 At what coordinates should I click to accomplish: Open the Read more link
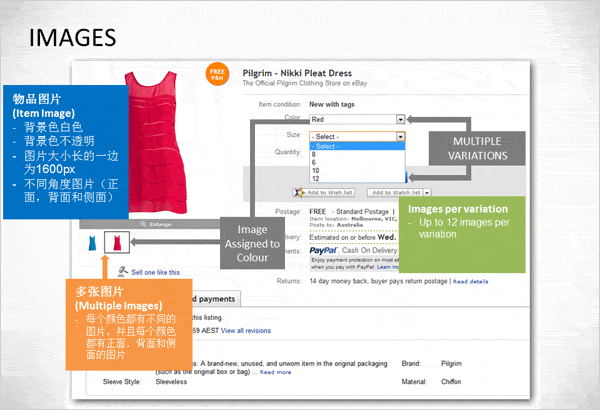276,372
